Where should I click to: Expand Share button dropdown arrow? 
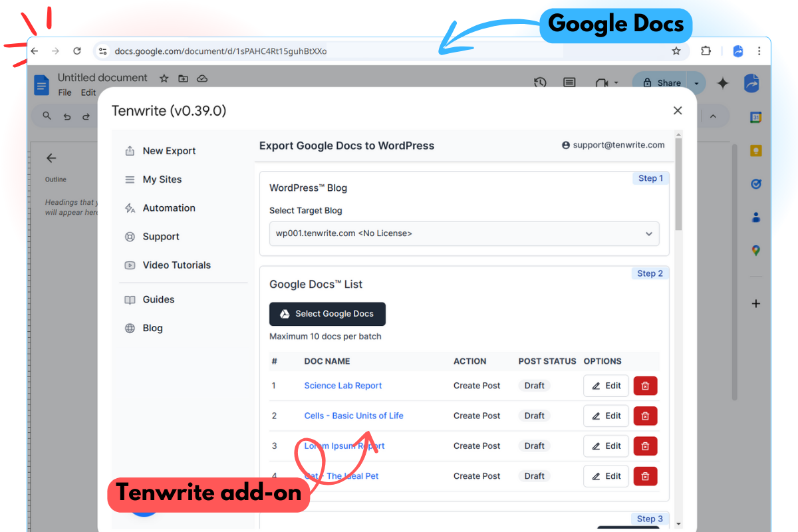[x=696, y=82]
